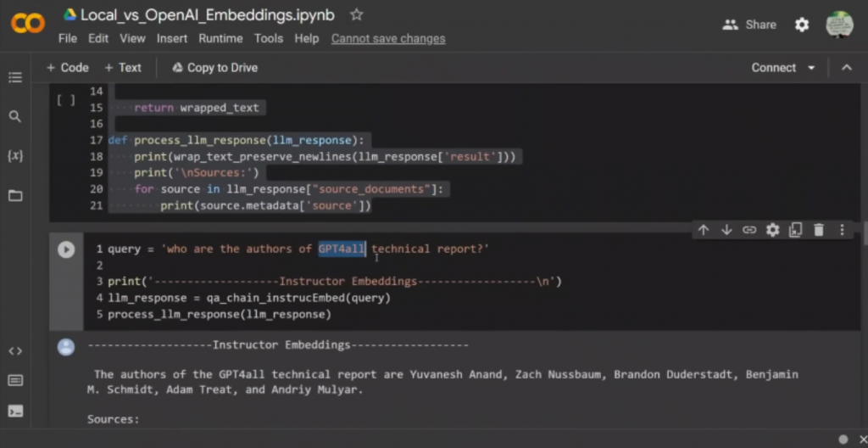Open the Colab home logo
The height and width of the screenshot is (448, 868).
28,24
